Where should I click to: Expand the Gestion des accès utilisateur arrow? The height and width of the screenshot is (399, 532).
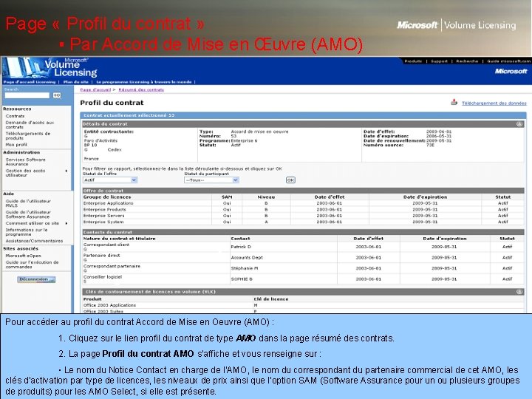(x=66, y=171)
